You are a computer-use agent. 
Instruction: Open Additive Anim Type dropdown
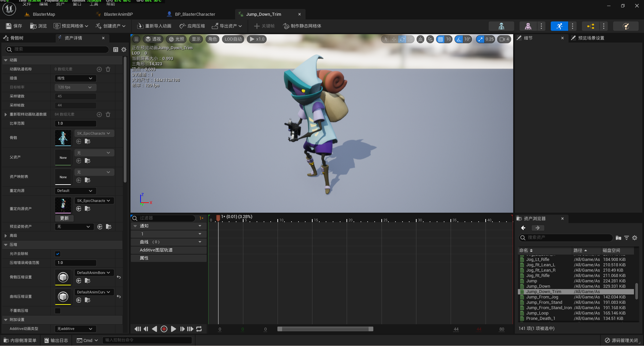[75, 329]
